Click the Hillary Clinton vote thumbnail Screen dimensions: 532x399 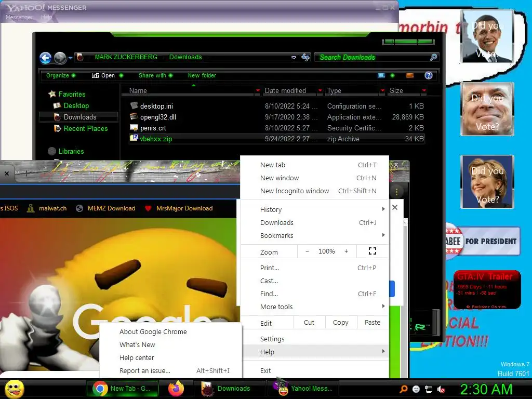coord(487,182)
